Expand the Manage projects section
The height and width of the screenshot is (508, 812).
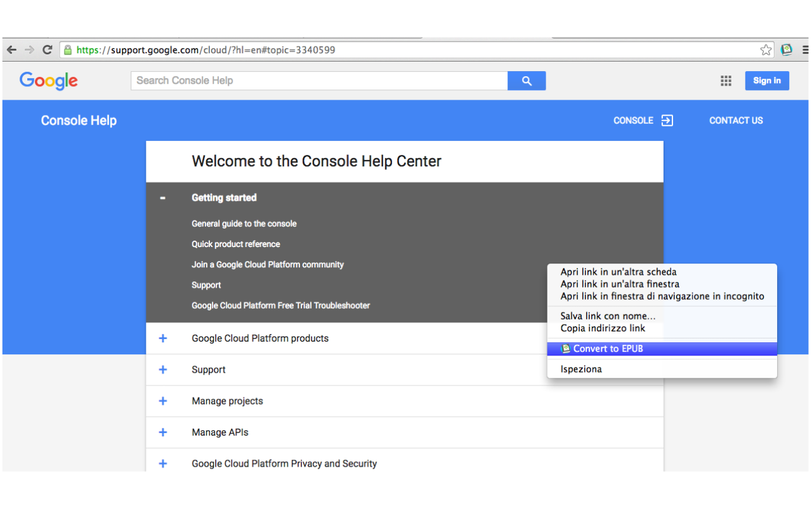point(163,401)
